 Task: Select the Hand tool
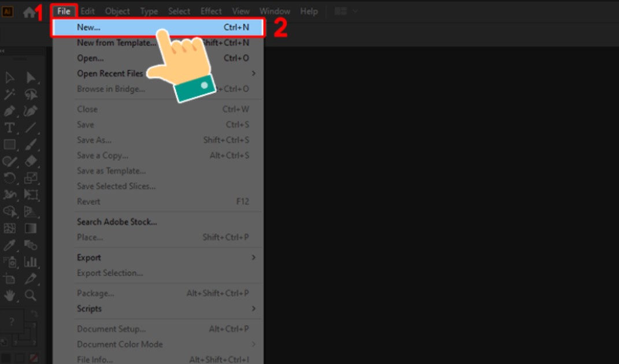(10, 295)
